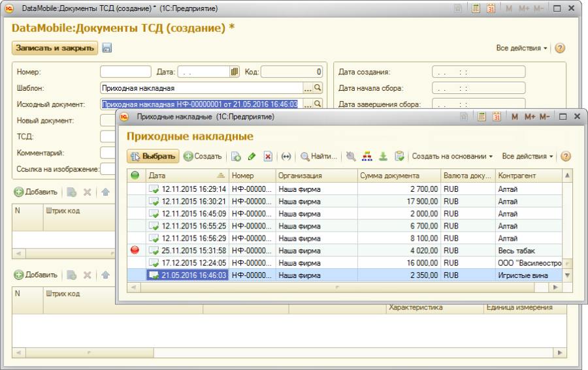Click the cancel search magnifier icon
The height and width of the screenshot is (370, 588).
351,156
